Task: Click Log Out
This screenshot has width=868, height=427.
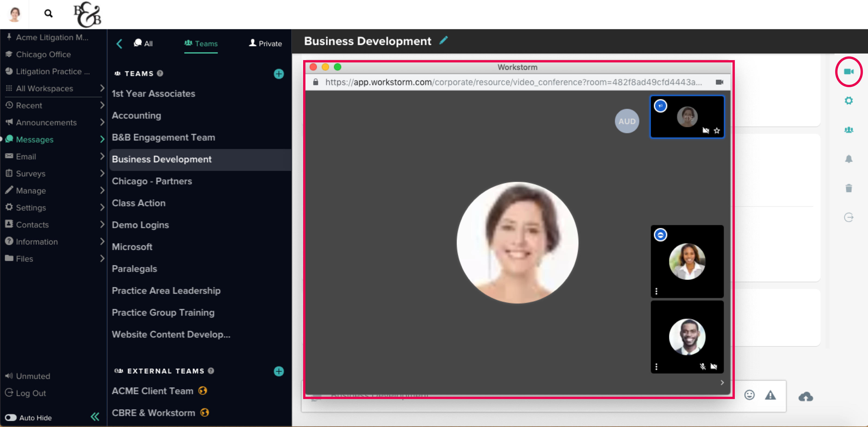Action: [26, 393]
